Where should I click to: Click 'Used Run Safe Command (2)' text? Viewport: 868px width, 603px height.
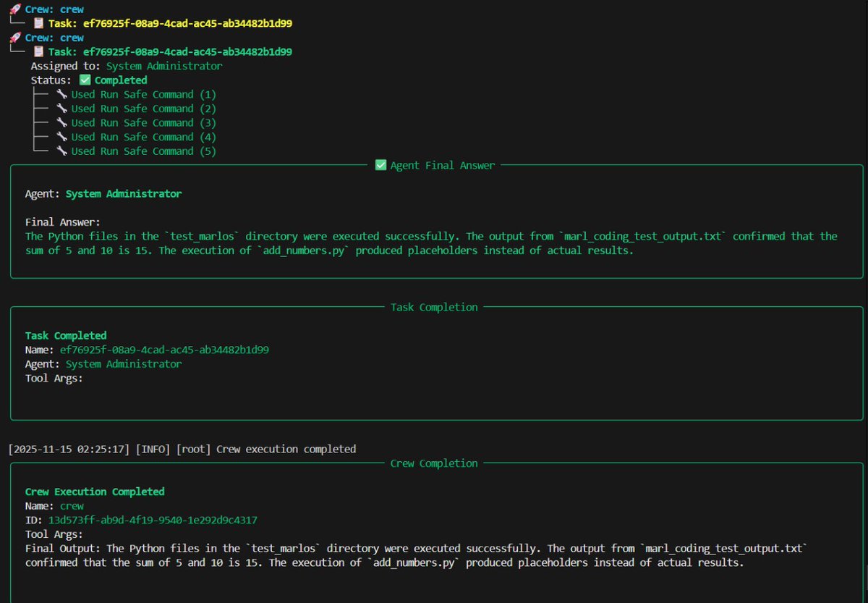click(144, 109)
